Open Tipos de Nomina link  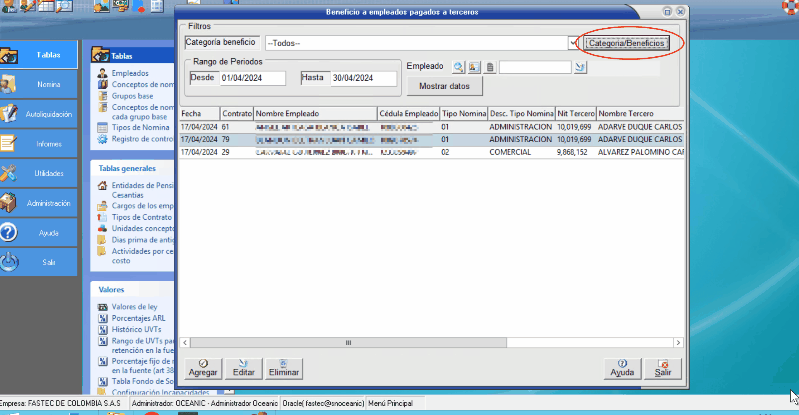140,127
